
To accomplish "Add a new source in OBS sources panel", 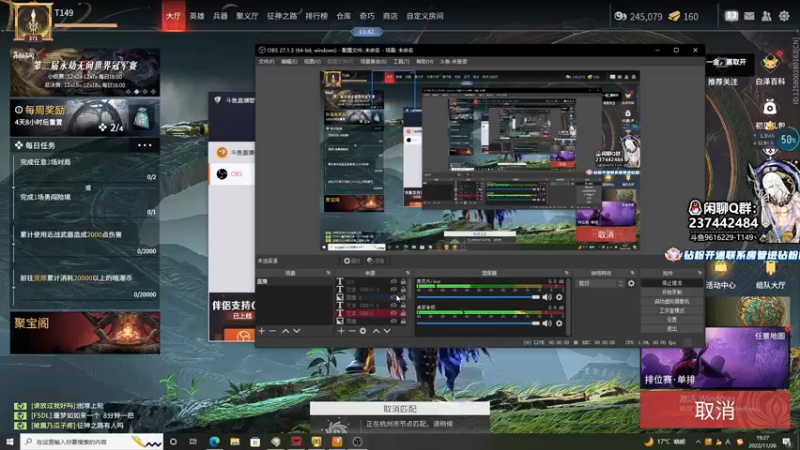I will (341, 331).
